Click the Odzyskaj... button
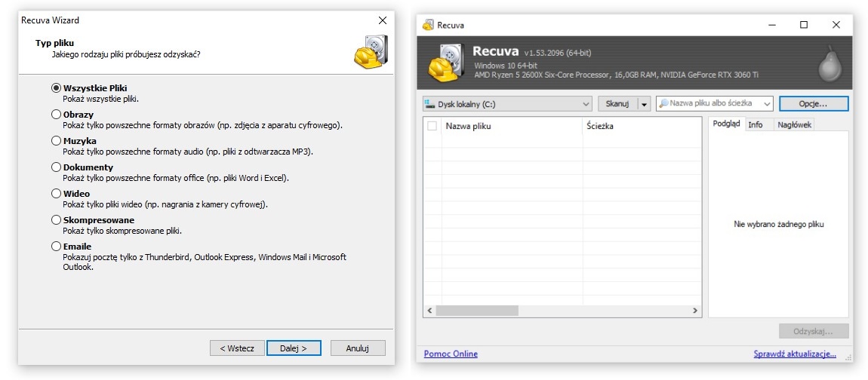The width and height of the screenshot is (868, 380). (813, 331)
